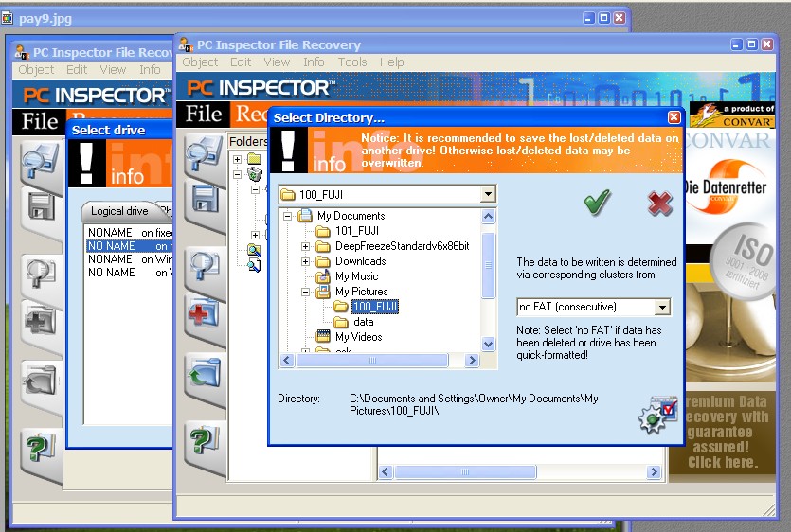Open help question mark icon in front window
The image size is (791, 532).
pos(205,440)
